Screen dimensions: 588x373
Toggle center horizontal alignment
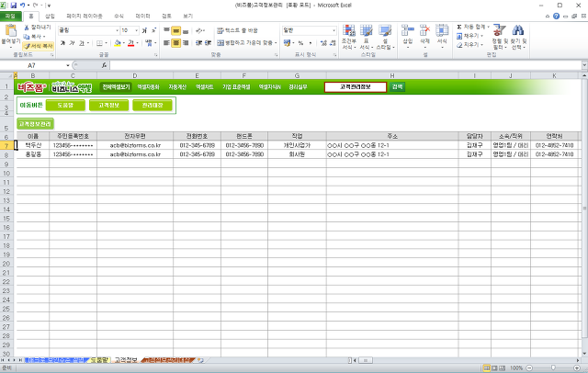175,43
